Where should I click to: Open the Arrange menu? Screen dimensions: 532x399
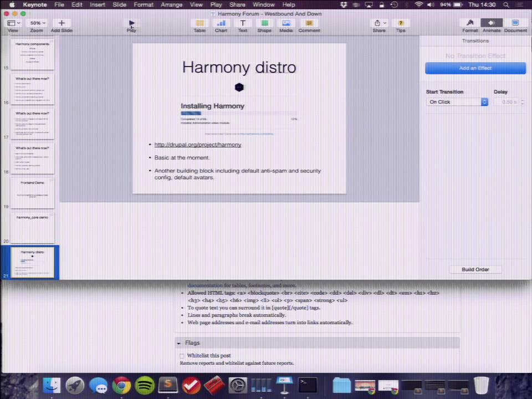[171, 5]
